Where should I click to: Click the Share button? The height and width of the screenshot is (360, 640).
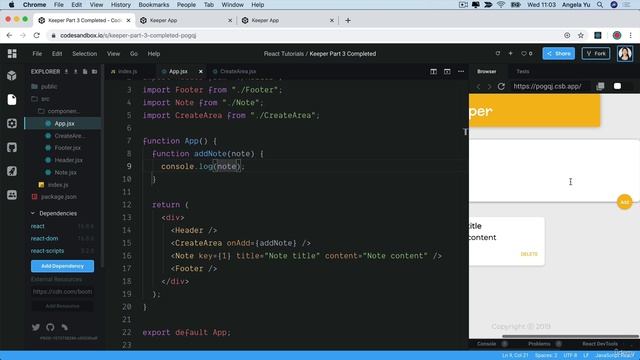point(558,53)
